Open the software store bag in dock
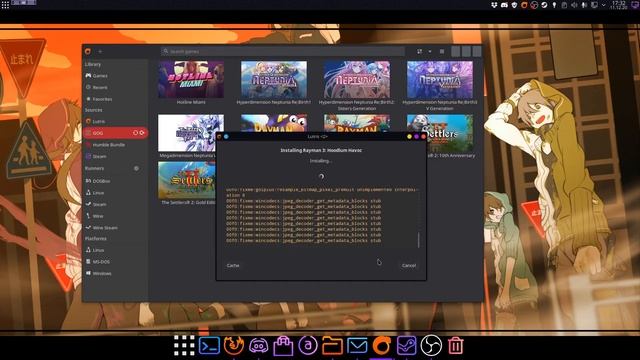 point(283,346)
